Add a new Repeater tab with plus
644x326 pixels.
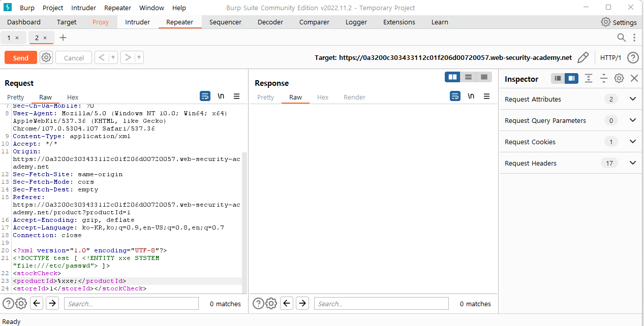tap(63, 38)
